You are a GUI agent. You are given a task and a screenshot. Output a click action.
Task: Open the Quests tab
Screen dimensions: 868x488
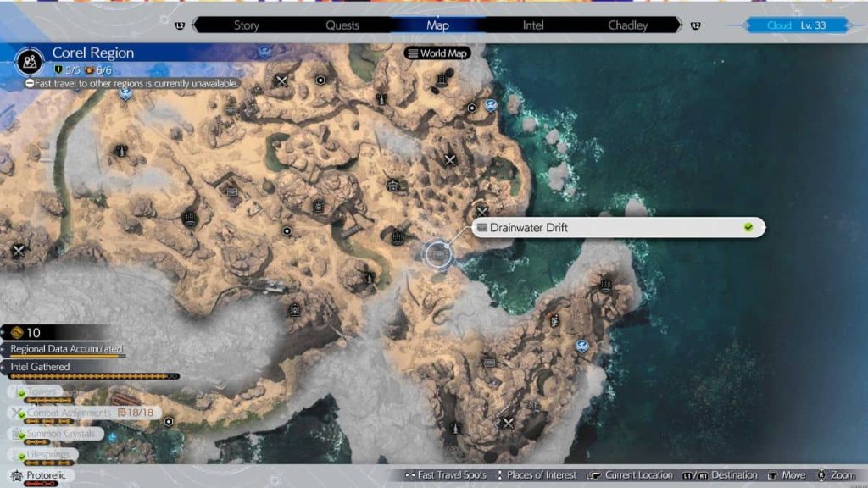click(x=342, y=25)
